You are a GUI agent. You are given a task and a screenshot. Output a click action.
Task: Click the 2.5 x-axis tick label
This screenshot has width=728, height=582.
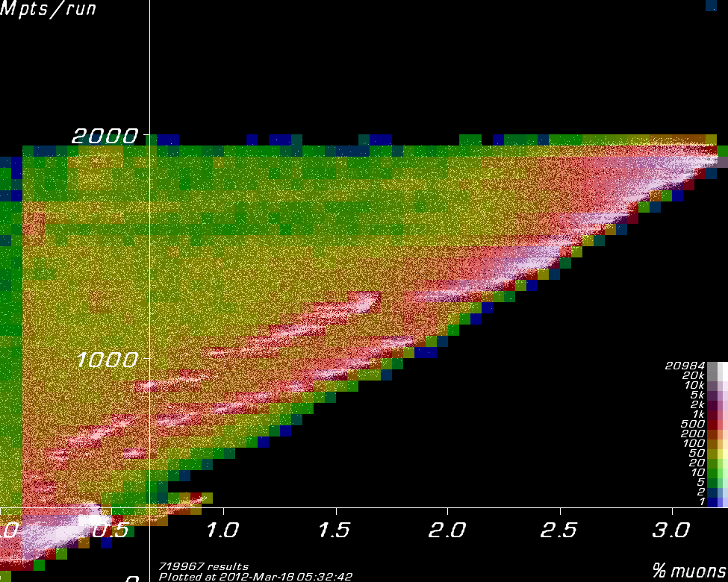pos(560,531)
